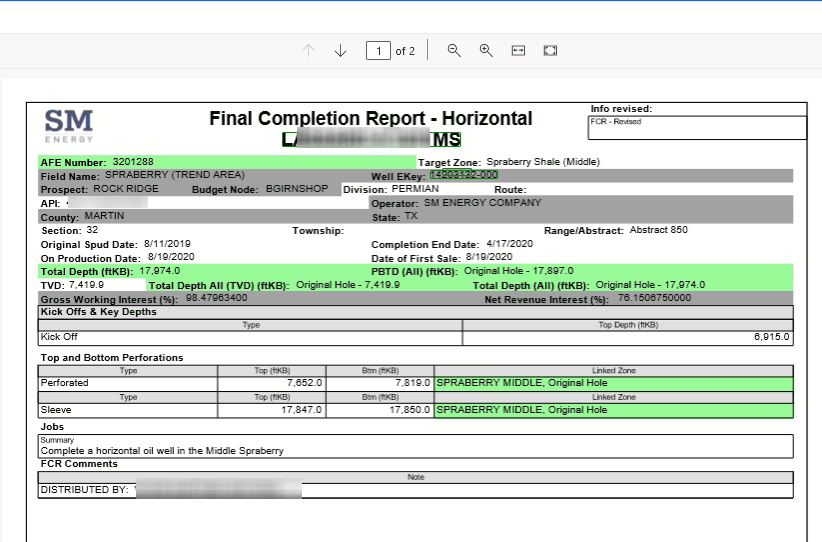
Task: Select Perforated row linked zone SPRABERRY MIDDLE
Action: 614,383
